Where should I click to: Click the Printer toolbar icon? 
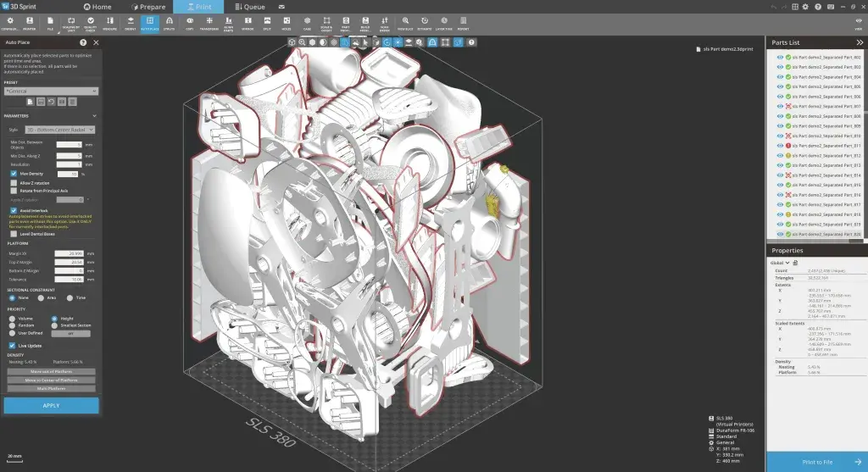tap(30, 23)
